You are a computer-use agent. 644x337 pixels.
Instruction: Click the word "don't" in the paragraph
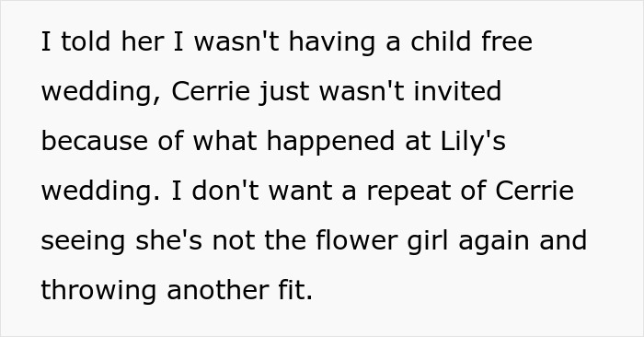[225, 191]
